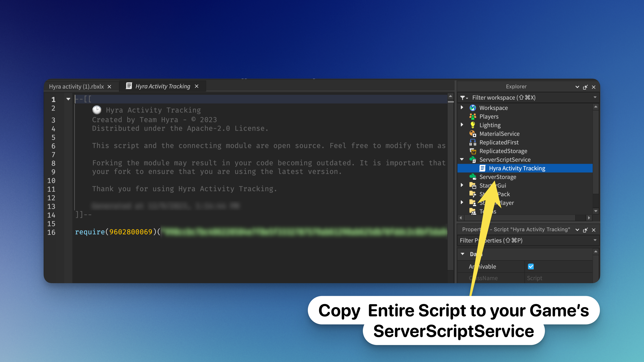Collapse the ServerScriptService tree node
The image size is (644, 362).
(x=462, y=159)
